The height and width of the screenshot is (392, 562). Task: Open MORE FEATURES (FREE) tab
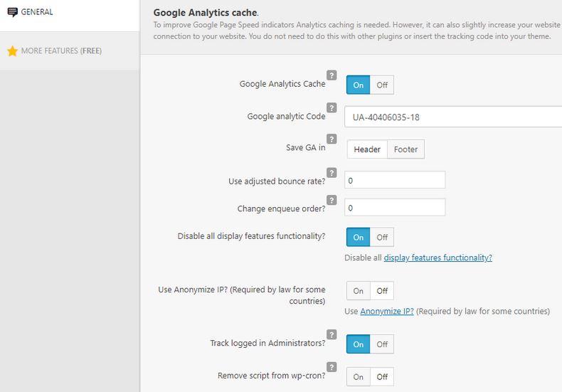click(x=70, y=51)
